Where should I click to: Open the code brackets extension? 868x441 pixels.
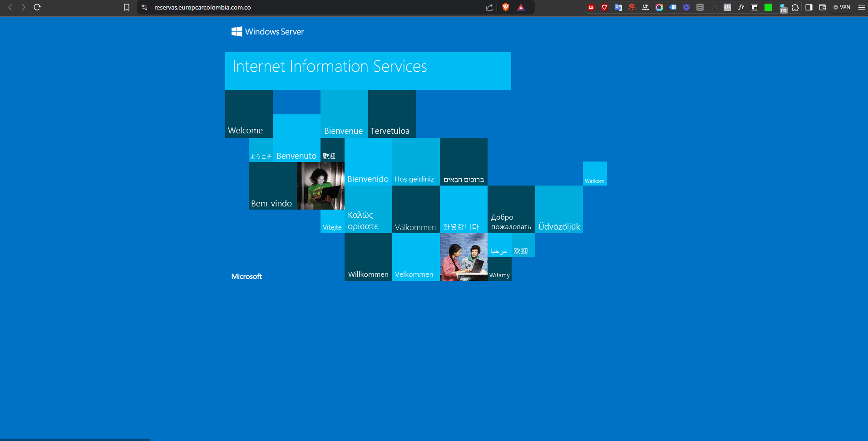coord(727,7)
